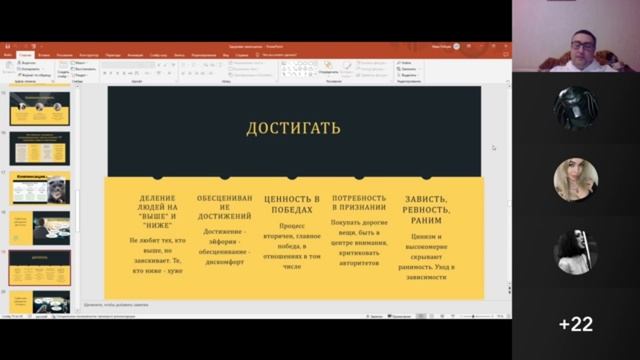The height and width of the screenshot is (360, 640).
Task: Switch to the Insert (Вставка) ribbon tab
Action: [44, 55]
